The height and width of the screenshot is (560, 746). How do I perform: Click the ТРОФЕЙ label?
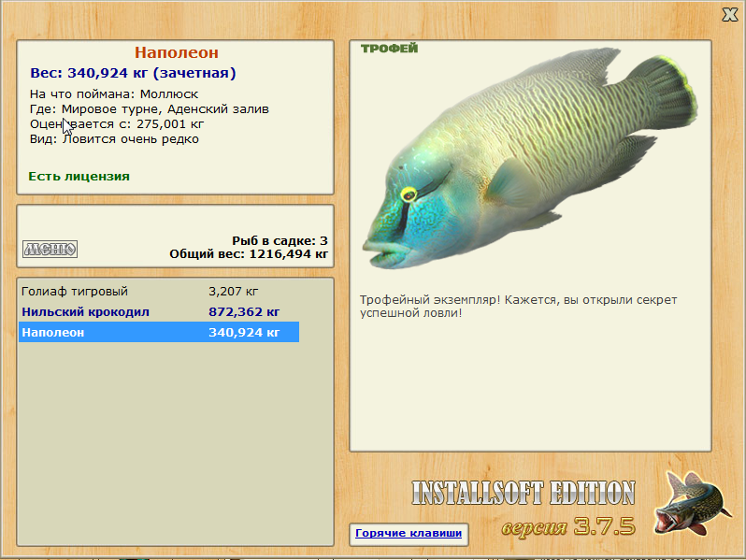click(389, 48)
